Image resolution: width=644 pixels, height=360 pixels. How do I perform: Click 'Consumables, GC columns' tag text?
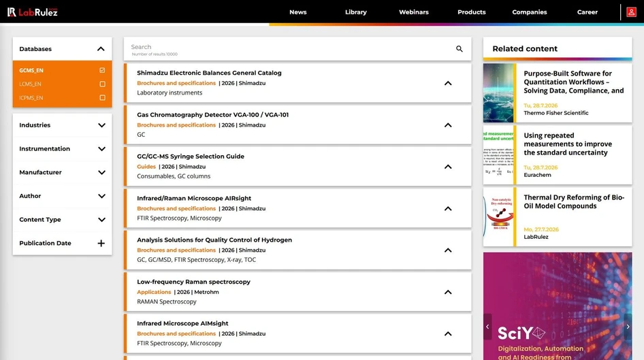174,176
